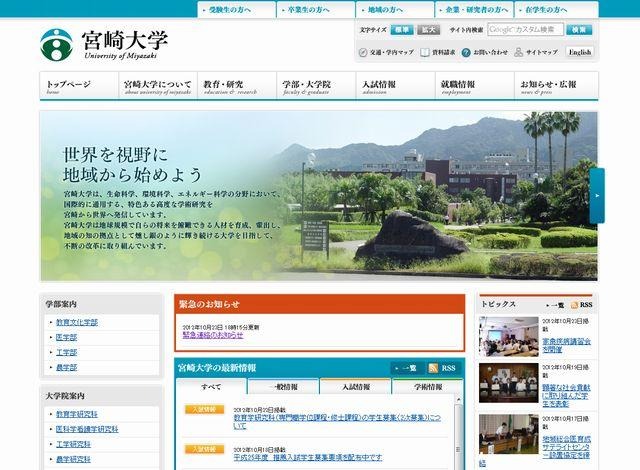This screenshot has width=640, height=470.
Task: Click the news list vertical scrollbar
Action: point(458,437)
